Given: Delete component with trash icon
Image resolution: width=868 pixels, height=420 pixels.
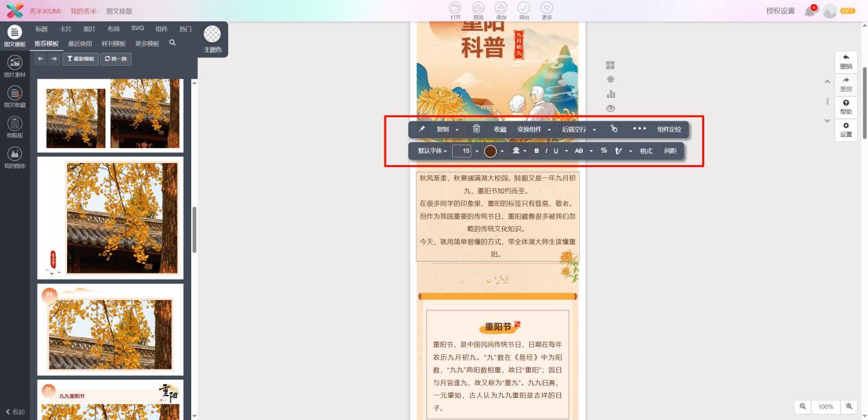Looking at the screenshot, I should pos(476,129).
